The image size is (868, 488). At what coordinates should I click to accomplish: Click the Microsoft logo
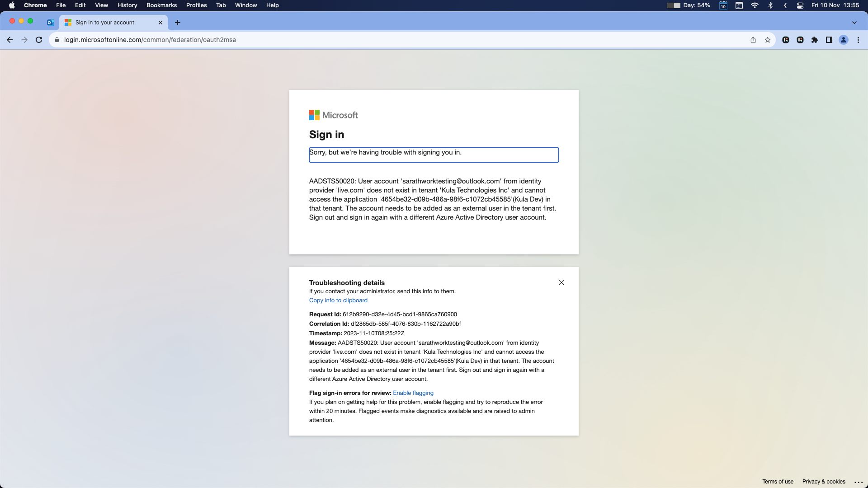click(x=334, y=115)
